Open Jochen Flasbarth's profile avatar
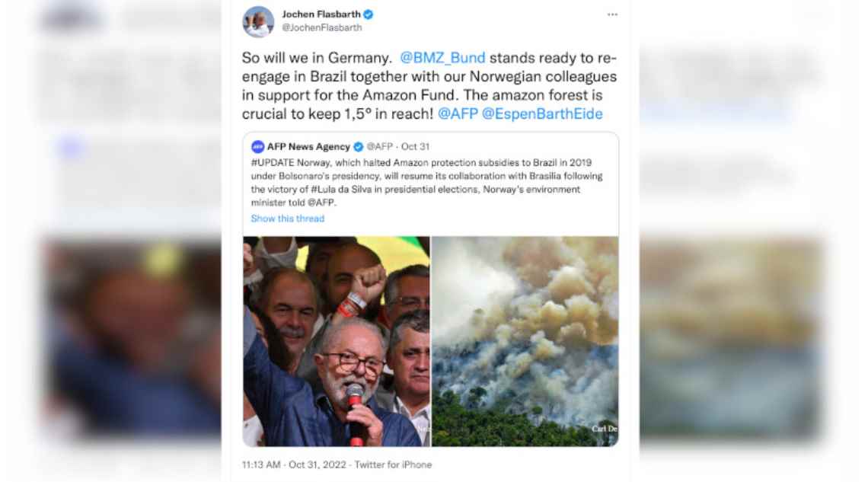The image size is (868, 482). pos(258,21)
